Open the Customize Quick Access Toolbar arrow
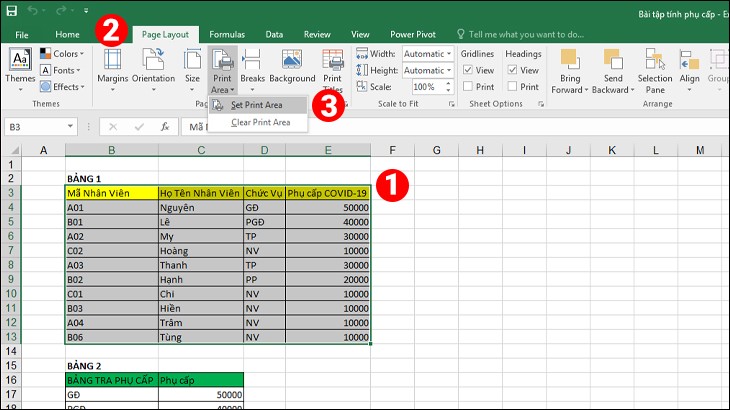The height and width of the screenshot is (410, 730). 86,10
